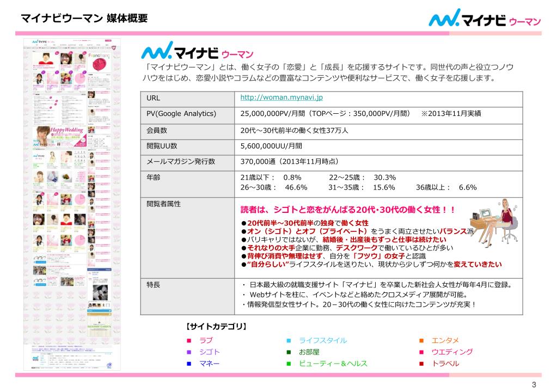Click the dark green square beside お部屋
Image resolution: width=557 pixels, height=392 pixels.
pos(289,352)
